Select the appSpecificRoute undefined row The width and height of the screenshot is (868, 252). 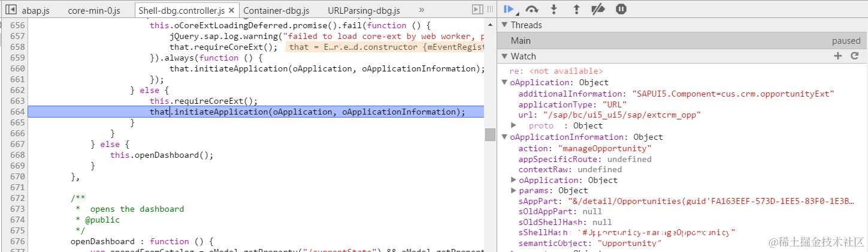(x=585, y=159)
